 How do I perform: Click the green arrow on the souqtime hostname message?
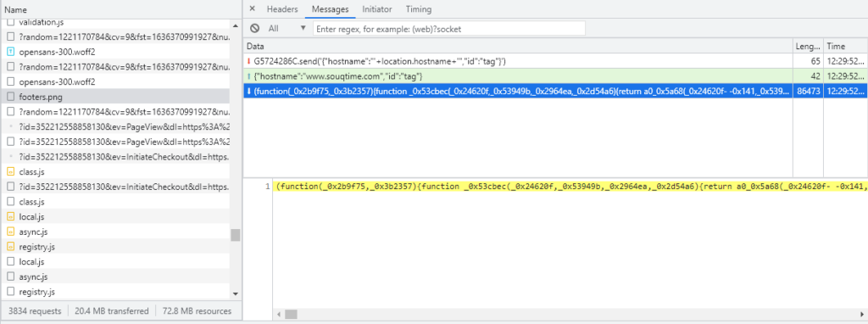pyautogui.click(x=249, y=75)
